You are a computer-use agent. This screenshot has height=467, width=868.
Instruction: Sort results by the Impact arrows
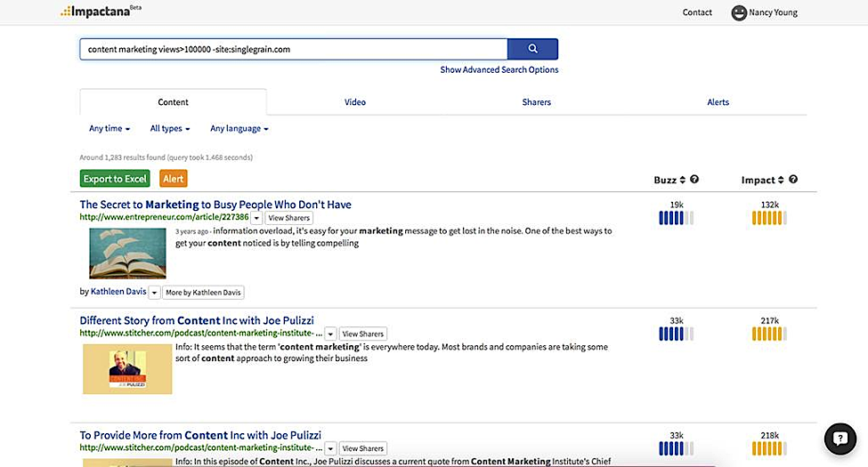[781, 180]
